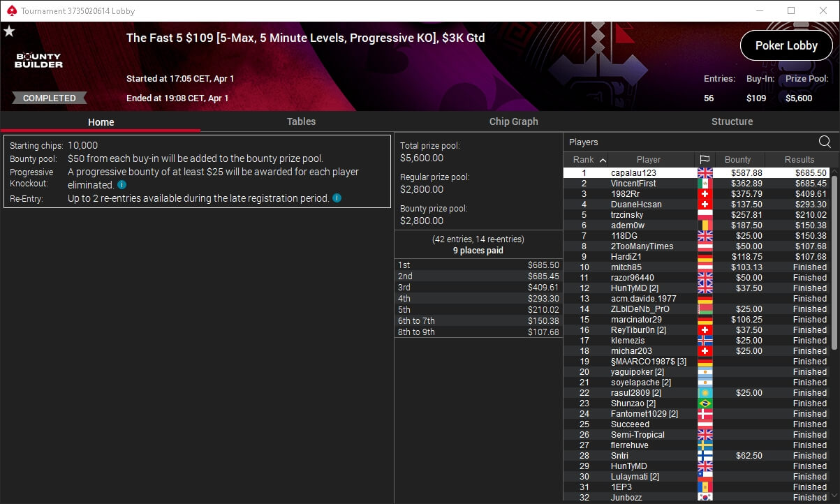
Task: Select player VincentFirst row
Action: [697, 184]
